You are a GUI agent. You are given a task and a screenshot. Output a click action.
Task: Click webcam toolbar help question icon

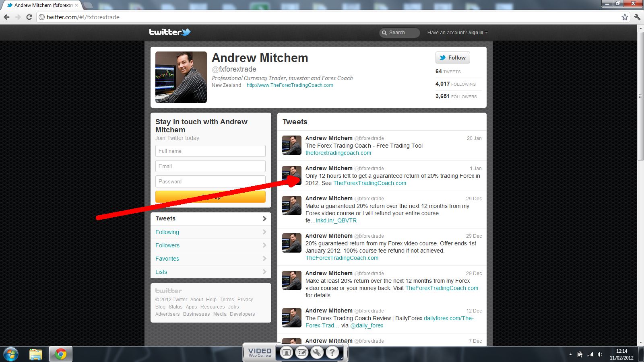332,353
